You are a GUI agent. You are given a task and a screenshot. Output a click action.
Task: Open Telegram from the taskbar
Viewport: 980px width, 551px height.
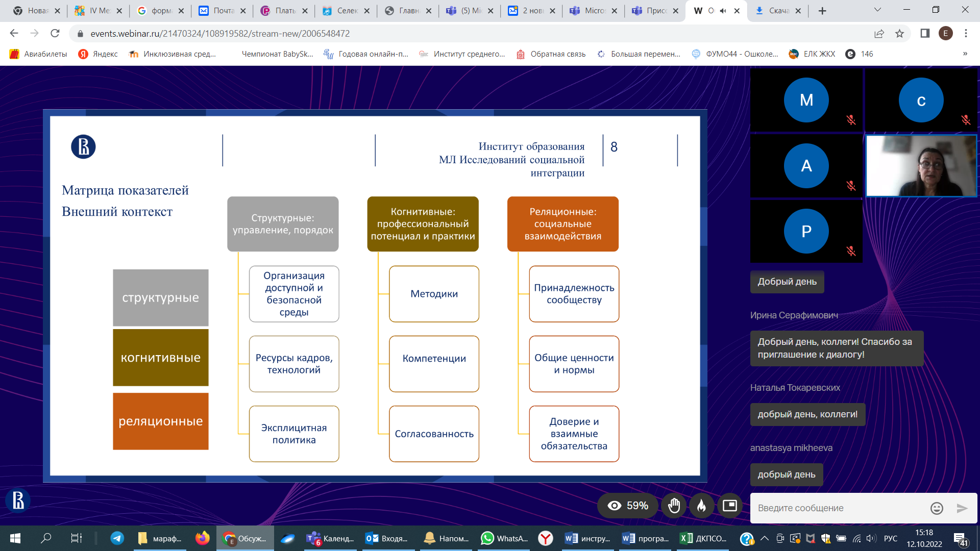pyautogui.click(x=117, y=538)
